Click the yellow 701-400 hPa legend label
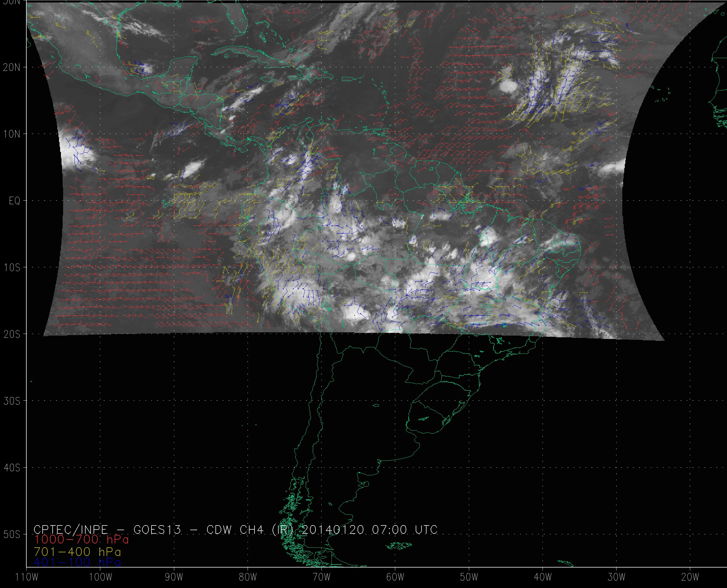The height and width of the screenshot is (588, 727). click(x=78, y=551)
